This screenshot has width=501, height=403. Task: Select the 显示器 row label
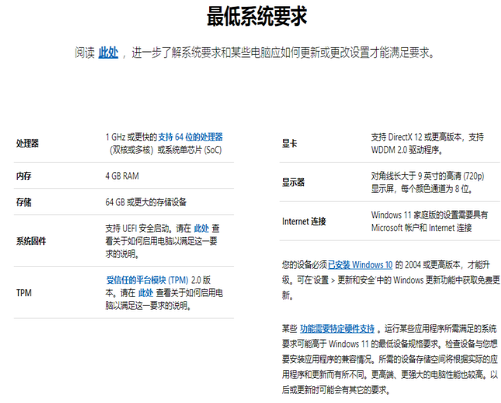click(293, 182)
